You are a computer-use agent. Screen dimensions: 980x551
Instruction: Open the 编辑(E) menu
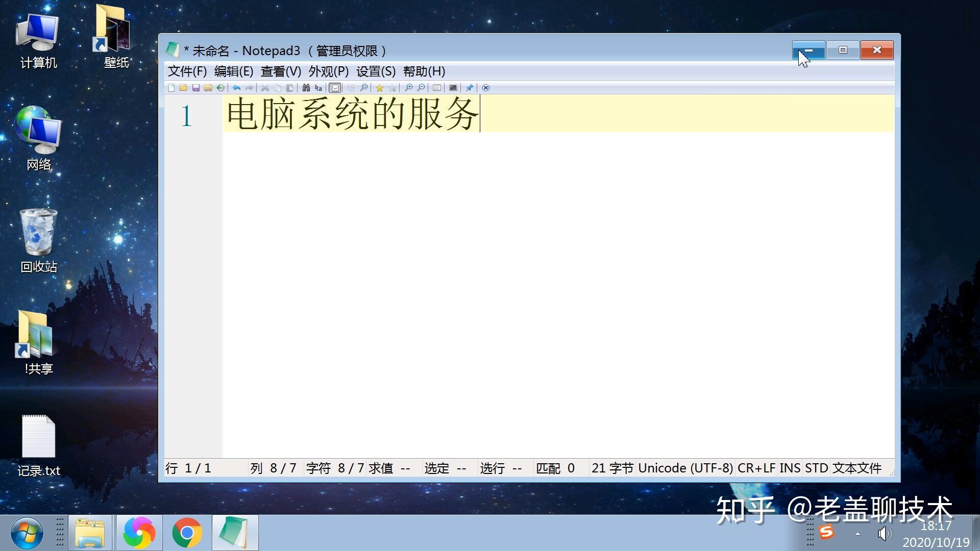point(234,71)
